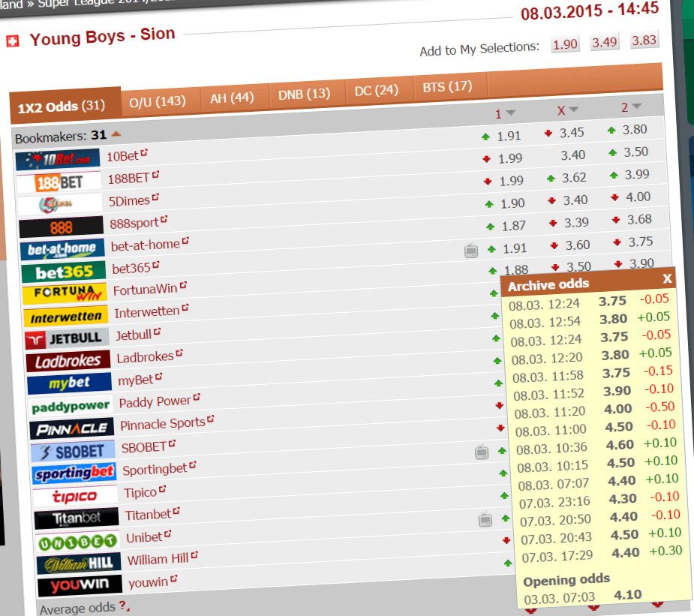This screenshot has width=694, height=616.
Task: Open the FortunaWin logo image
Action: point(65,294)
